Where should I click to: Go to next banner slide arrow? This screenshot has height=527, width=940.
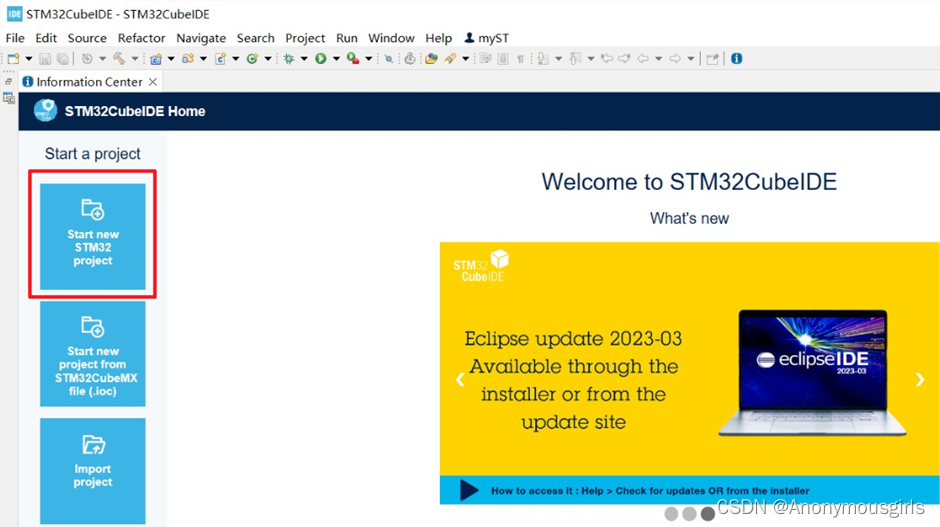[920, 380]
